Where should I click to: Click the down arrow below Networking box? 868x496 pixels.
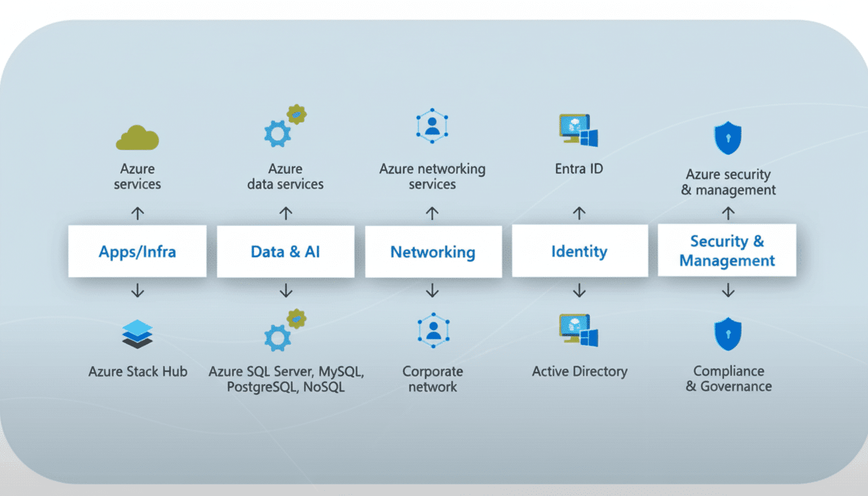click(433, 291)
